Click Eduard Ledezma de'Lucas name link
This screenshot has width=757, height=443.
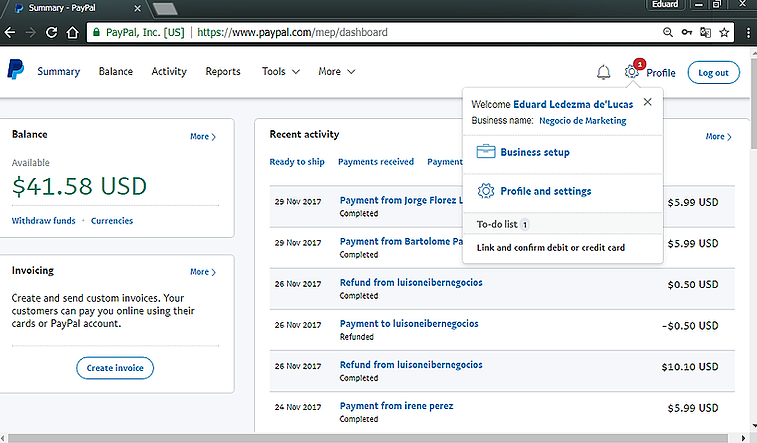click(573, 104)
